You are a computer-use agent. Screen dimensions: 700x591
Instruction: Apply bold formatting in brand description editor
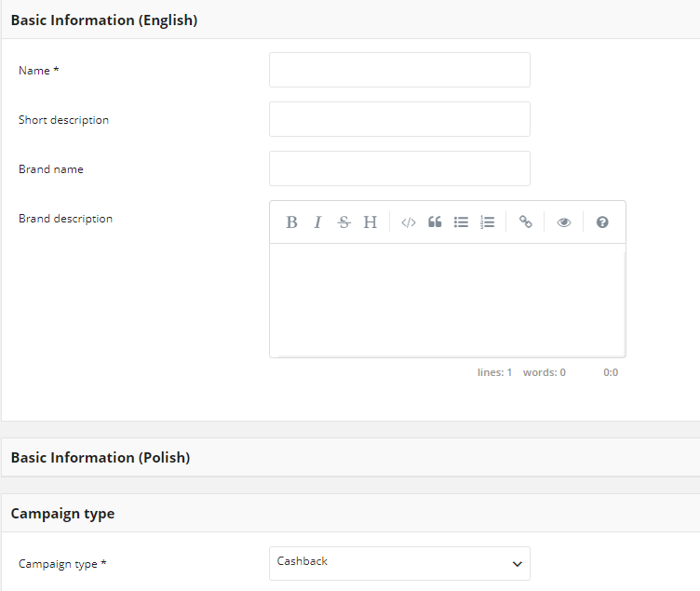(x=291, y=222)
